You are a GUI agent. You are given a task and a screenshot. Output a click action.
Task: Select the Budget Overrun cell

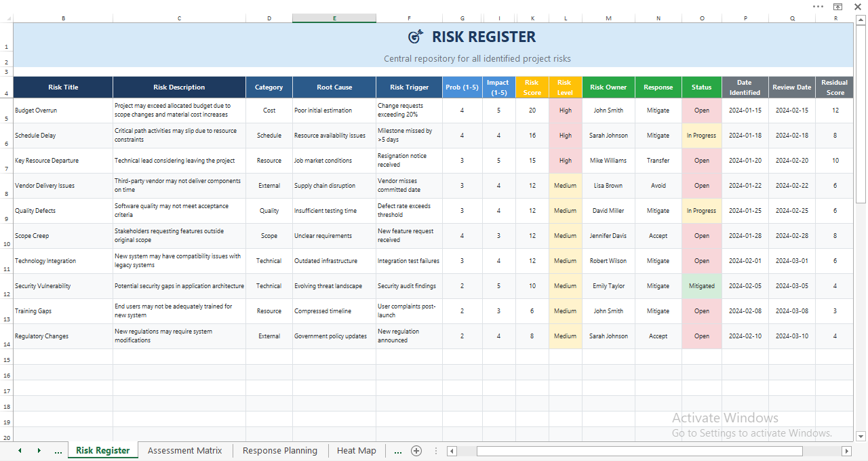click(x=64, y=111)
